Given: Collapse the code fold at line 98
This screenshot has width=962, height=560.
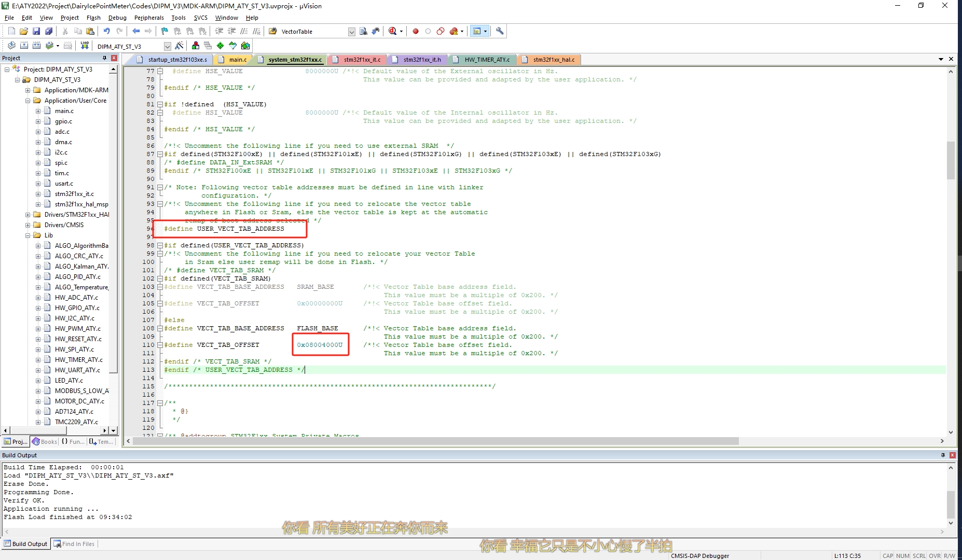Looking at the screenshot, I should (x=160, y=246).
